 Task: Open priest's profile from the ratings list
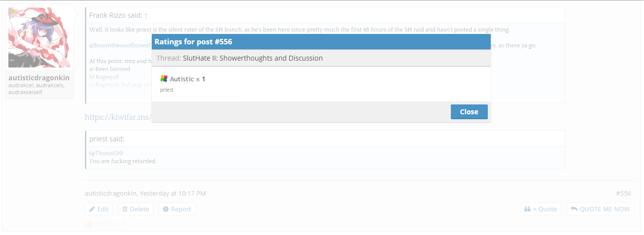coord(167,90)
